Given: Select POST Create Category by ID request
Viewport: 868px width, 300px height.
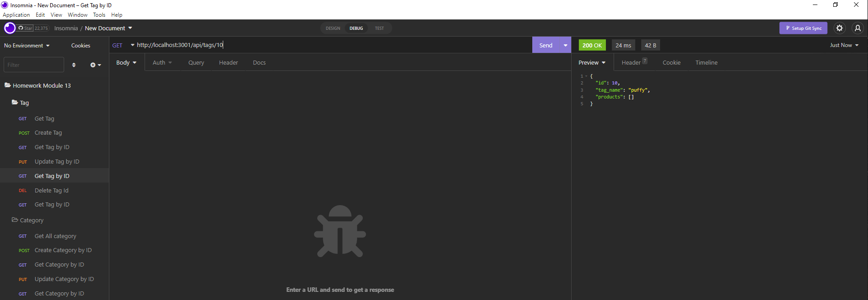Looking at the screenshot, I should pos(63,250).
